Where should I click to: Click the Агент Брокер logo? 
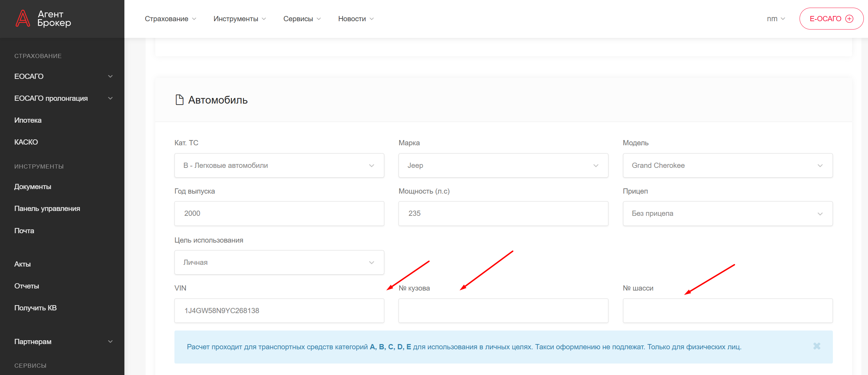point(43,18)
